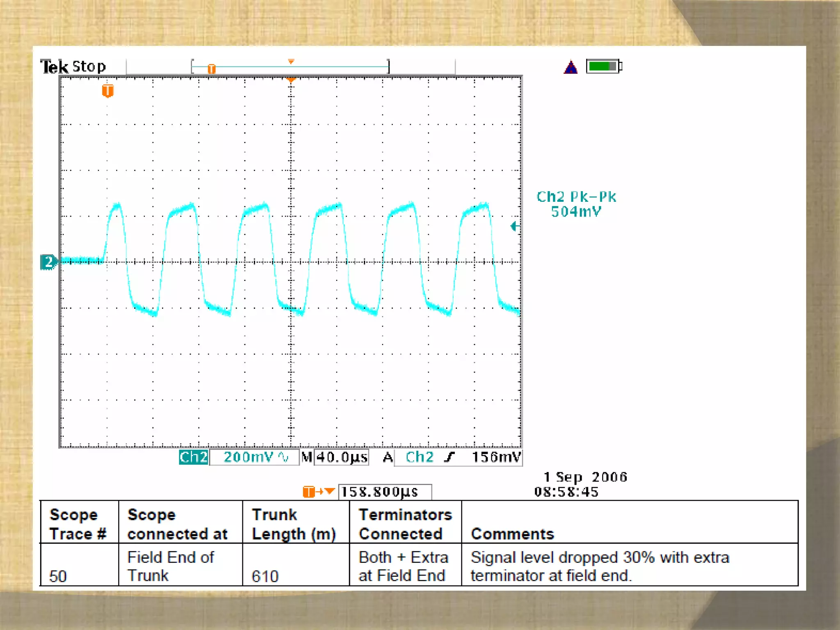Click the Terminators Connected column header
Viewport: 840px width, 630px height.
[x=405, y=524]
